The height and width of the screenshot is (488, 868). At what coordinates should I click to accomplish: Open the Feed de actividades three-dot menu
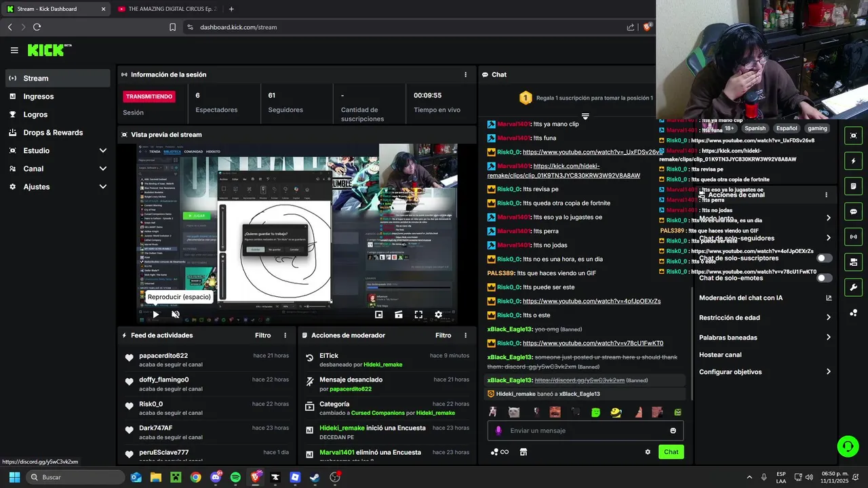(x=285, y=335)
